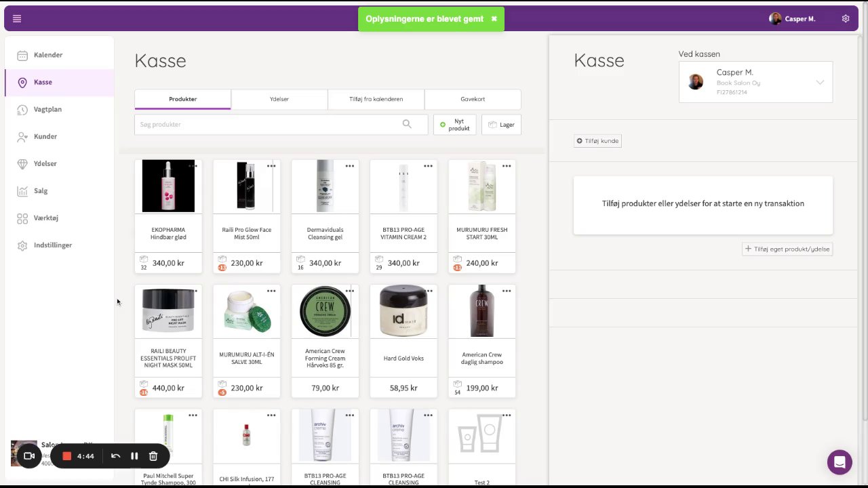This screenshot has height=488, width=868.
Task: Delete recording with the trash icon
Action: [153, 456]
